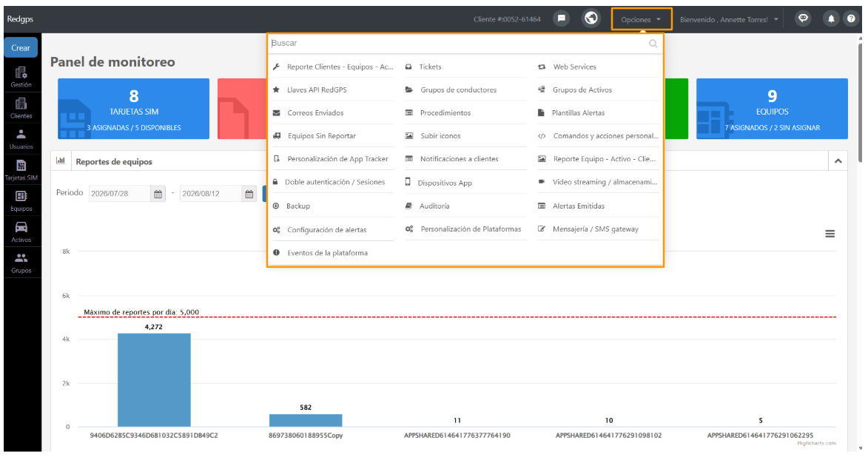This screenshot has width=868, height=460.
Task: Open the Bienvenido Annette Torres user menu
Action: click(x=729, y=19)
